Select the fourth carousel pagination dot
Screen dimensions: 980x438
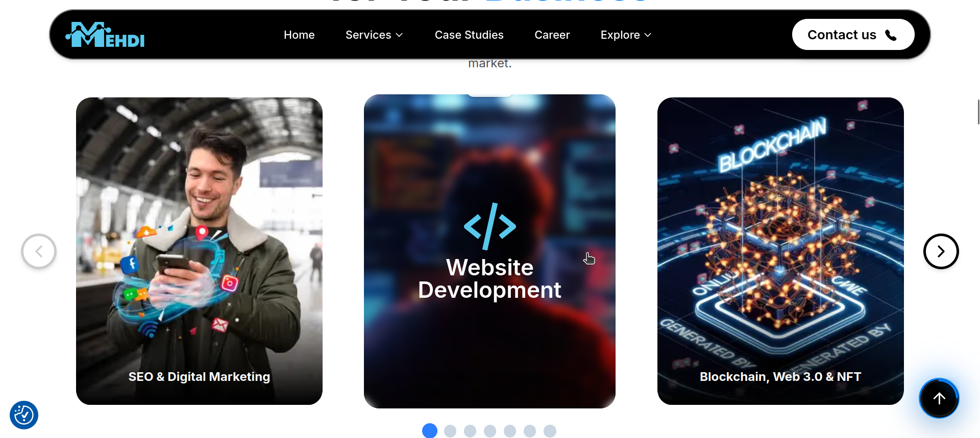(490, 431)
